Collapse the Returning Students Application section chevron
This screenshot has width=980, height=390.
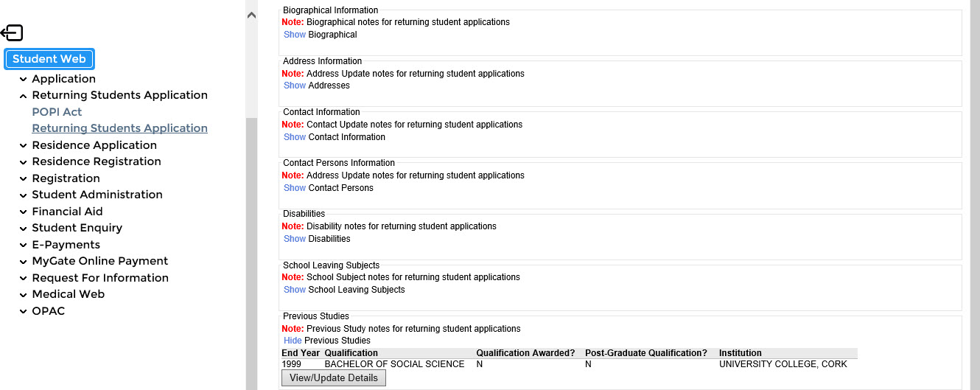pos(24,96)
